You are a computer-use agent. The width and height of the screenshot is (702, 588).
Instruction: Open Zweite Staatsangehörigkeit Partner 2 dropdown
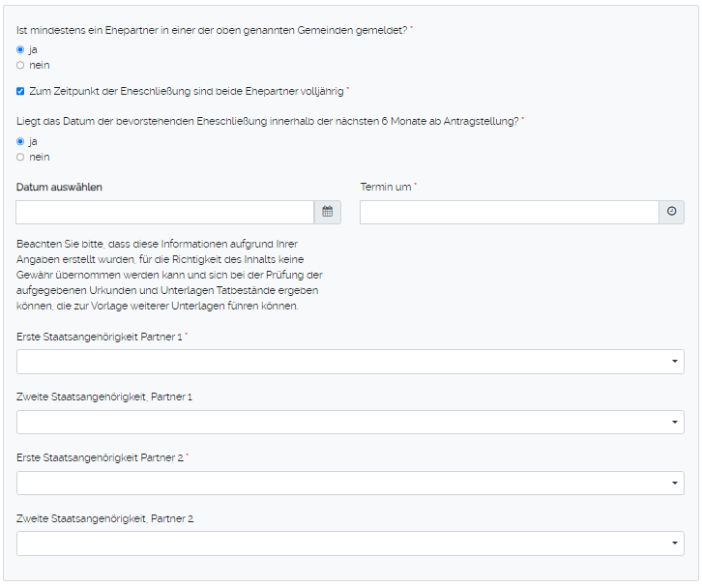pos(349,544)
